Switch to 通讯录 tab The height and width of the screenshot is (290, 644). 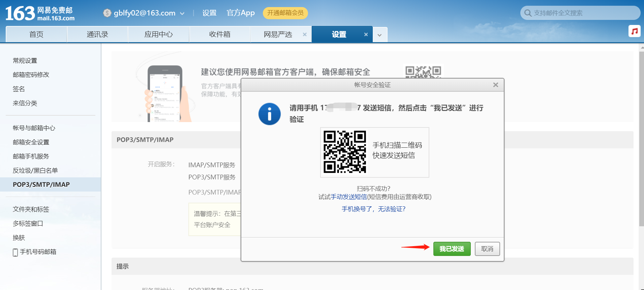point(97,34)
